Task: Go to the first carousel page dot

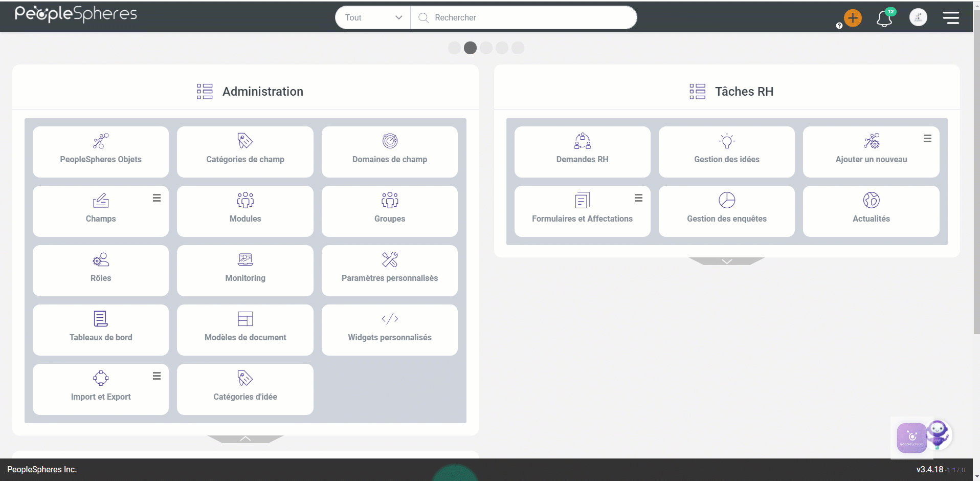Action: [x=454, y=48]
